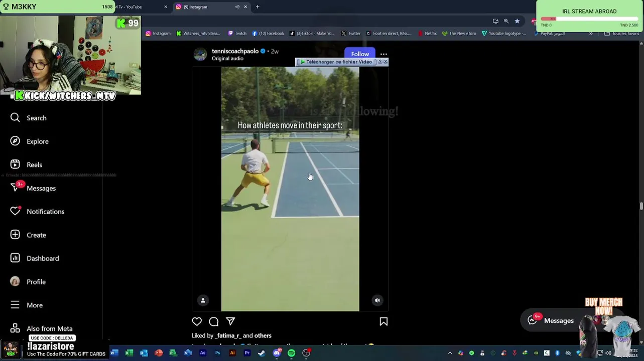Open the Explore page
Image resolution: width=644 pixels, height=361 pixels.
click(29, 141)
